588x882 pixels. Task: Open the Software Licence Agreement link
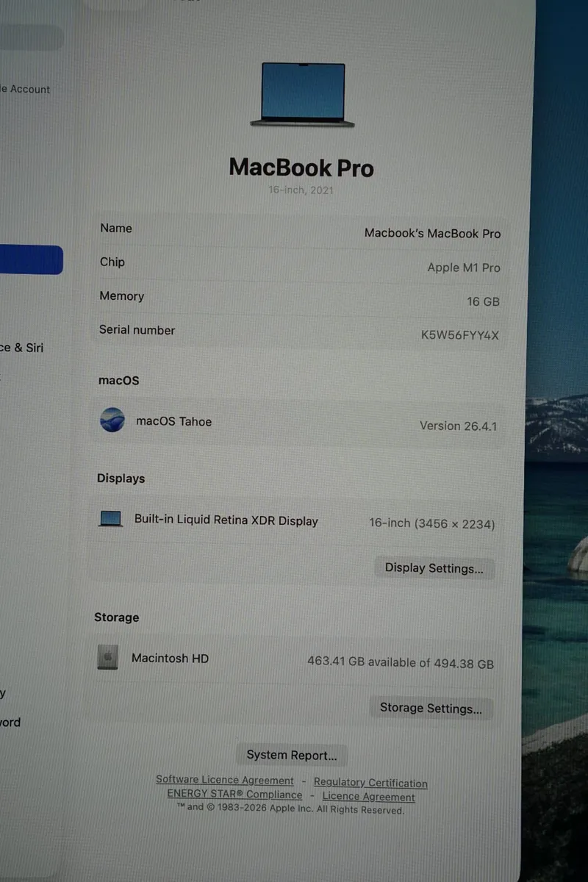[x=225, y=781]
